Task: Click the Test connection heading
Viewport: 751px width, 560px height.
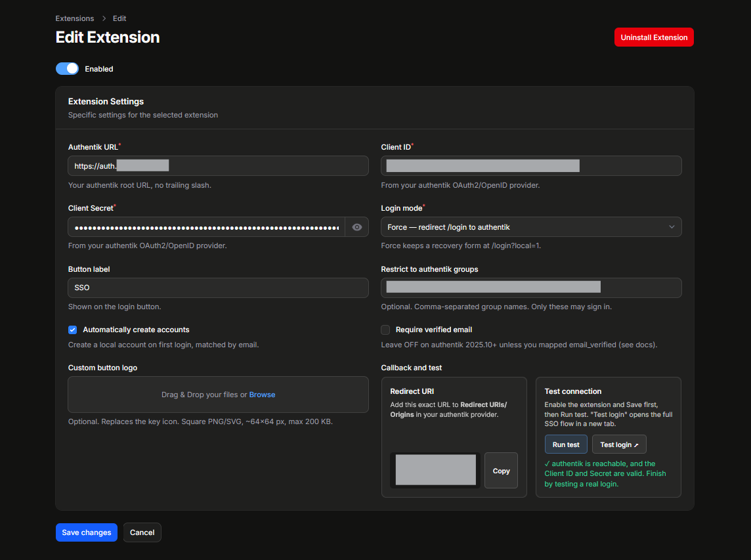Action: (x=573, y=391)
